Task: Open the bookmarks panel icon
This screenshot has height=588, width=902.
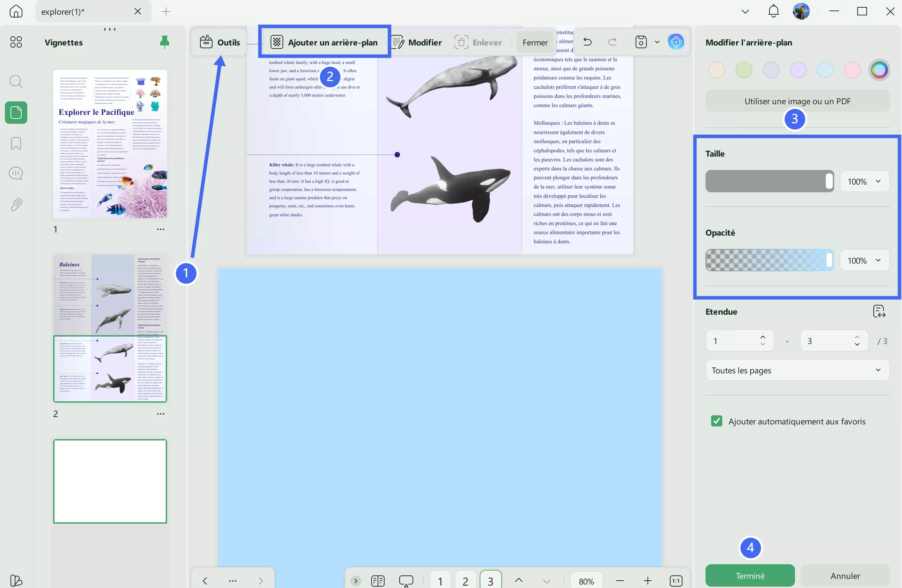Action: click(x=16, y=144)
